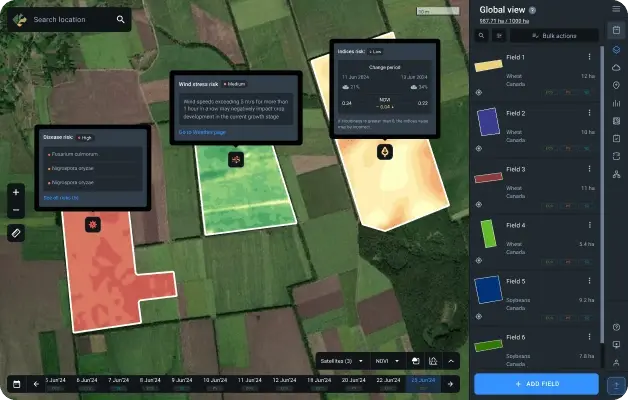Image resolution: width=628 pixels, height=400 pixels.
Task: Open the hamburger menu in Global view
Action: pyautogui.click(x=616, y=9)
